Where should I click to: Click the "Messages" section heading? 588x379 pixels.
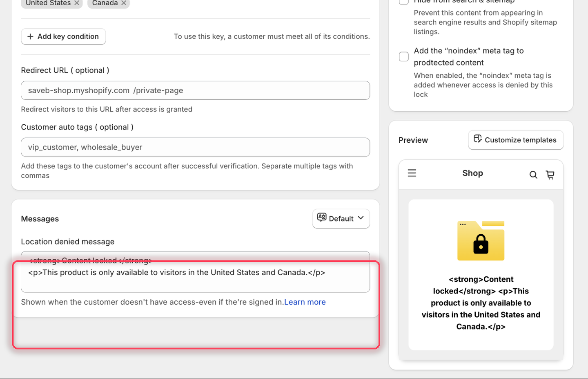click(40, 219)
